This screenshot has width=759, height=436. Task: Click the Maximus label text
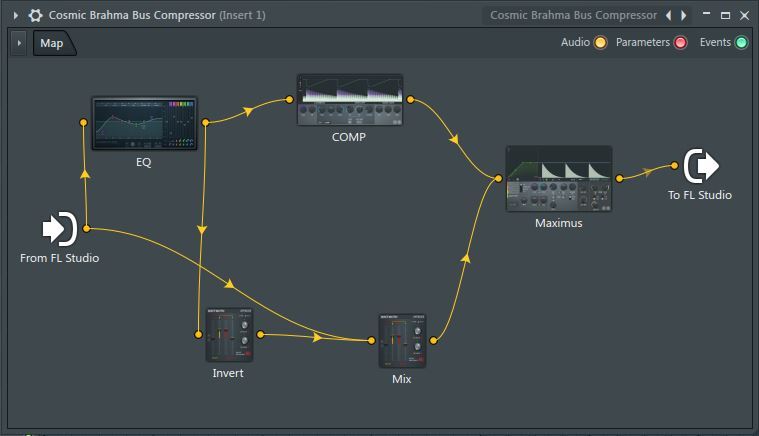point(559,223)
